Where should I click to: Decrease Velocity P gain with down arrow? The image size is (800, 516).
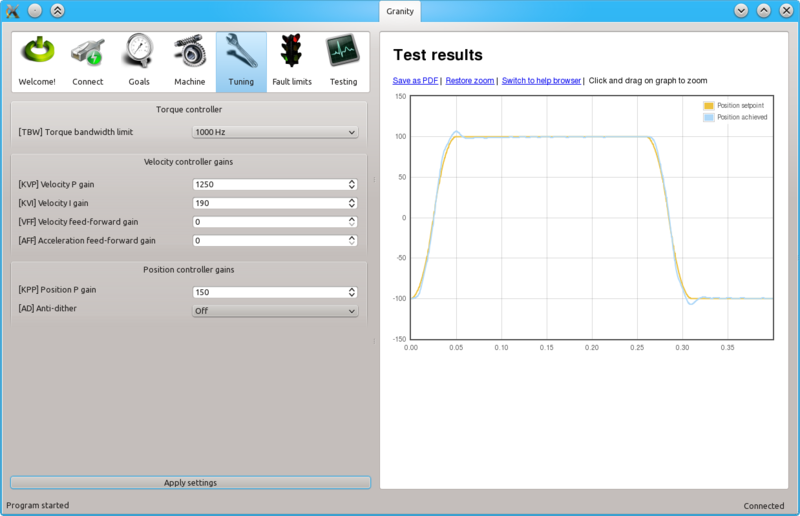coord(352,187)
